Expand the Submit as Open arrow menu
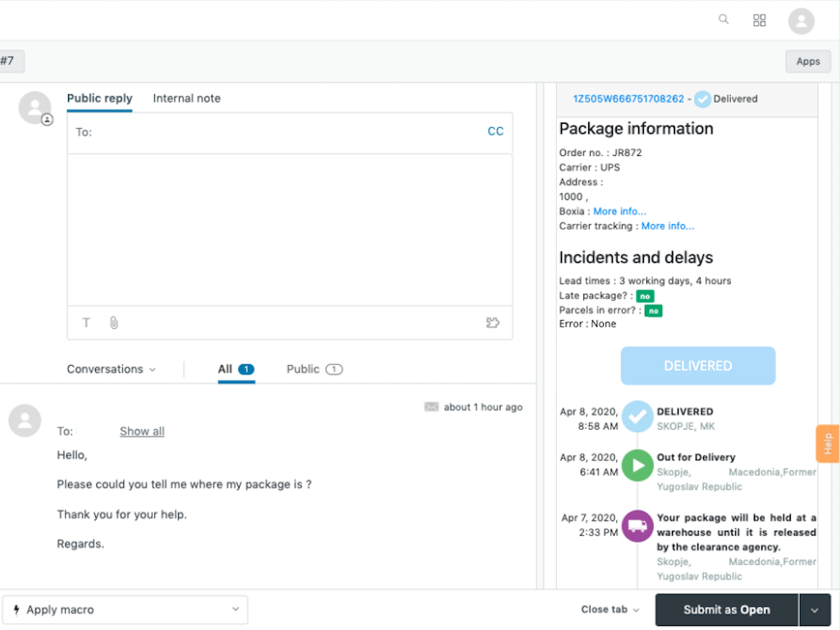Viewport: 840px width, 630px height. [x=815, y=610]
